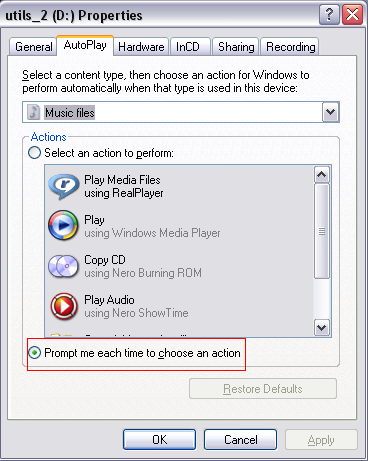Go to the Sharing tab

click(236, 47)
